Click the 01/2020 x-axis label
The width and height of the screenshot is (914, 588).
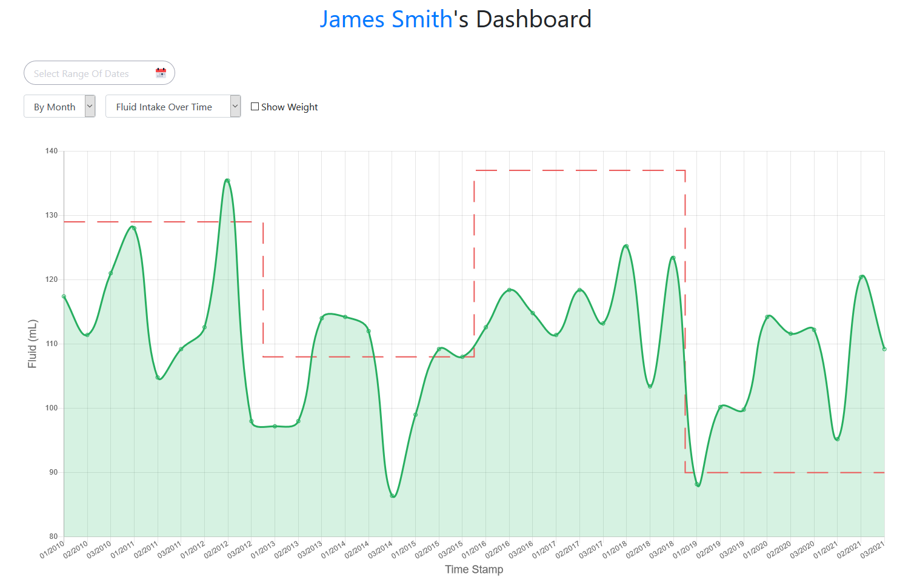click(755, 550)
